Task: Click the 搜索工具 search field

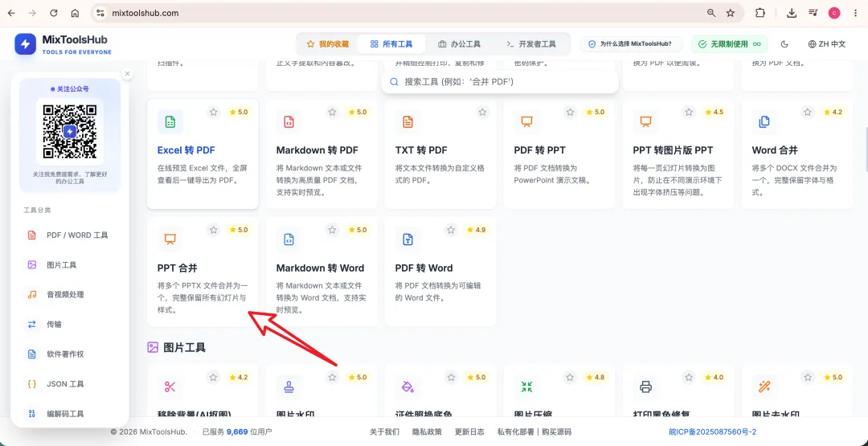Action: point(500,82)
